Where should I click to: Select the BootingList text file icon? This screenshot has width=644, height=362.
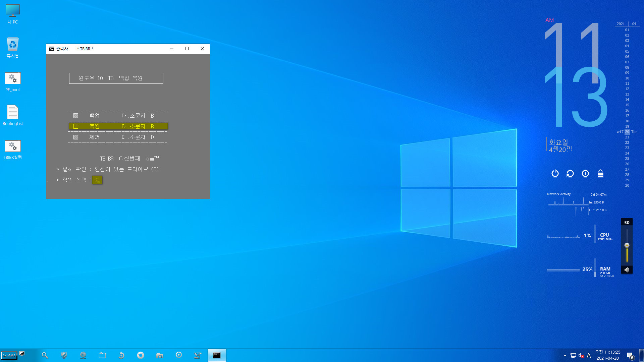click(x=13, y=115)
